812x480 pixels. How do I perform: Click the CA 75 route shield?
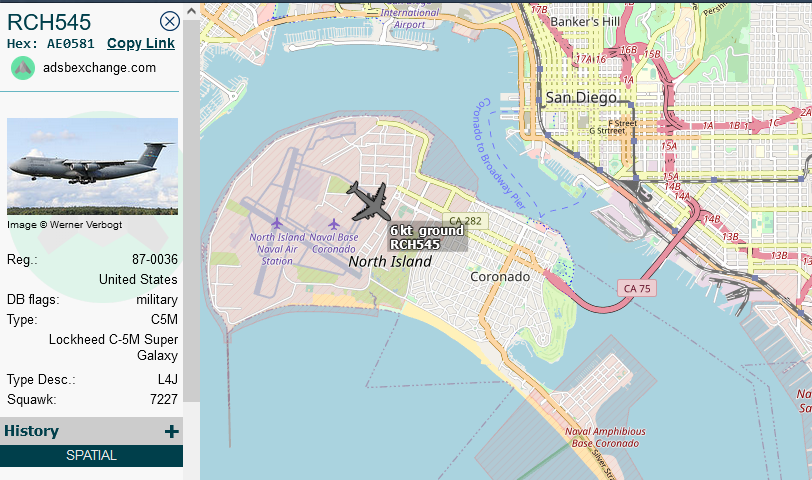pos(637,288)
